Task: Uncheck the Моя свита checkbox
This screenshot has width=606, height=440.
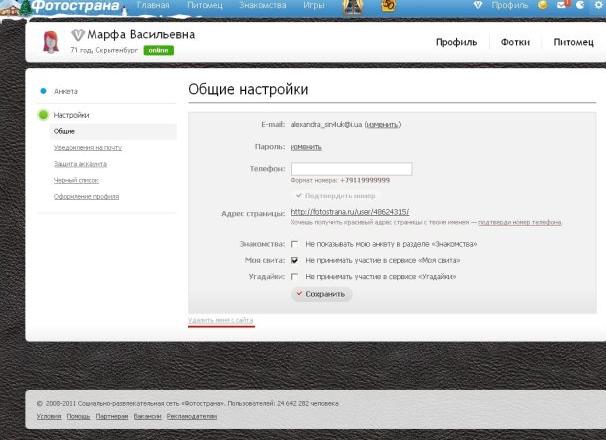Action: (x=294, y=260)
